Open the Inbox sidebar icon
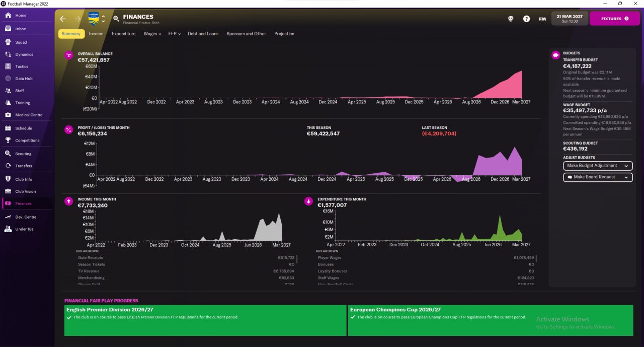The height and width of the screenshot is (347, 644). click(x=8, y=29)
